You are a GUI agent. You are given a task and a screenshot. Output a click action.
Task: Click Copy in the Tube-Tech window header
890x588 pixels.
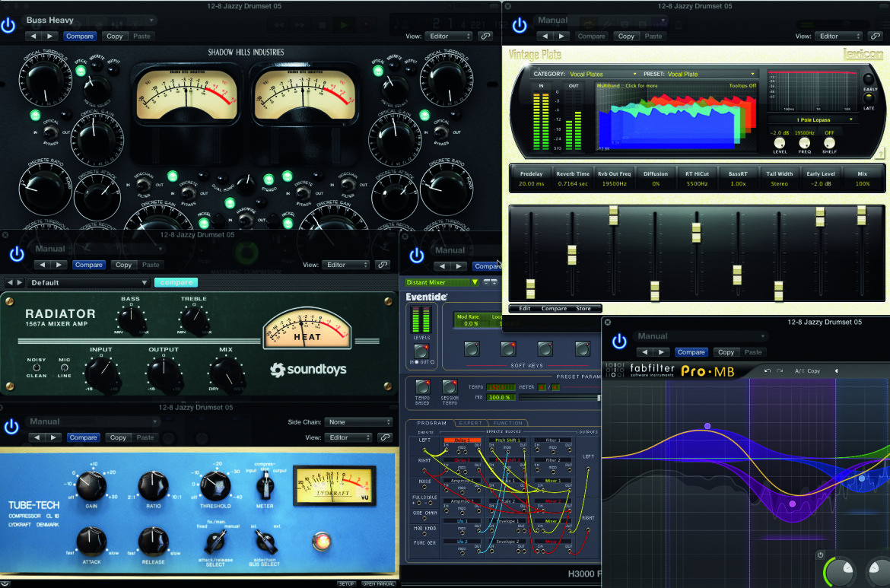tap(118, 437)
